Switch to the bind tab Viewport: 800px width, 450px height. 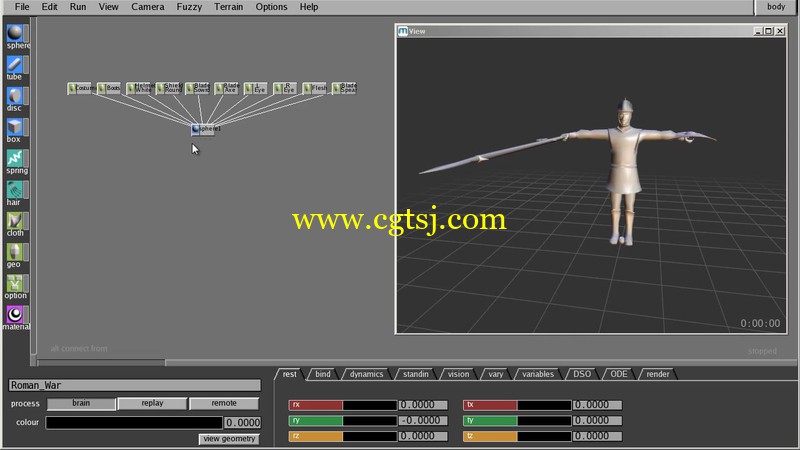(x=323, y=374)
